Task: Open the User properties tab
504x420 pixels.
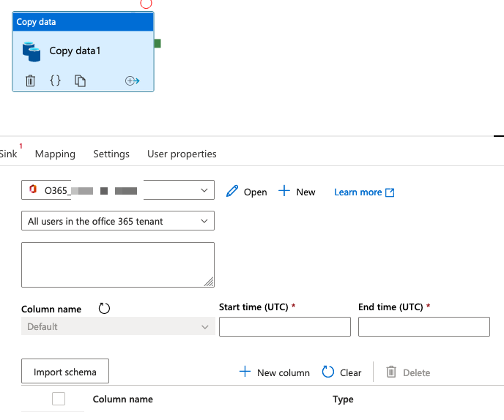Action: [182, 154]
